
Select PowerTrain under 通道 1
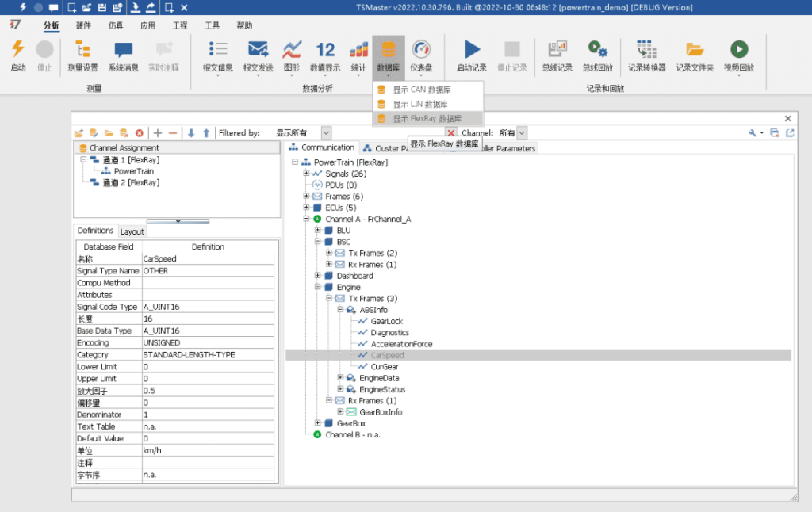(x=133, y=171)
